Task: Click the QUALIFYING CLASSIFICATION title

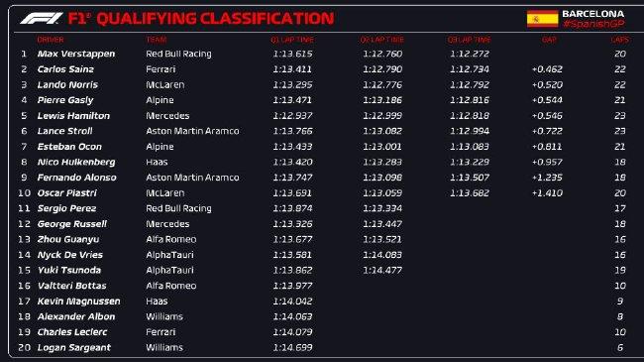Action: (215, 19)
